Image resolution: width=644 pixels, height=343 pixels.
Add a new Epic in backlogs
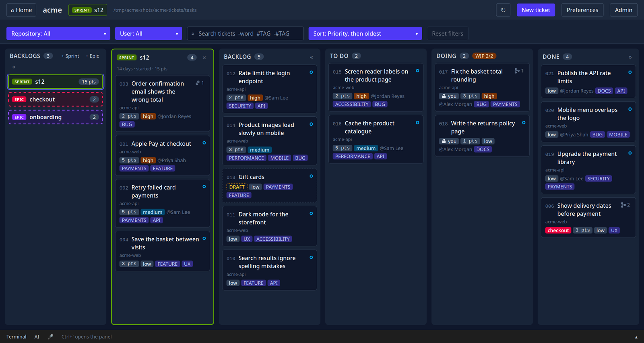tap(92, 56)
